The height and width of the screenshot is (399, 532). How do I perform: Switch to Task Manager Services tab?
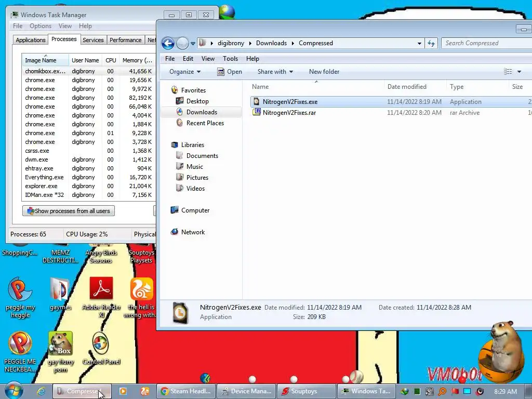93,40
